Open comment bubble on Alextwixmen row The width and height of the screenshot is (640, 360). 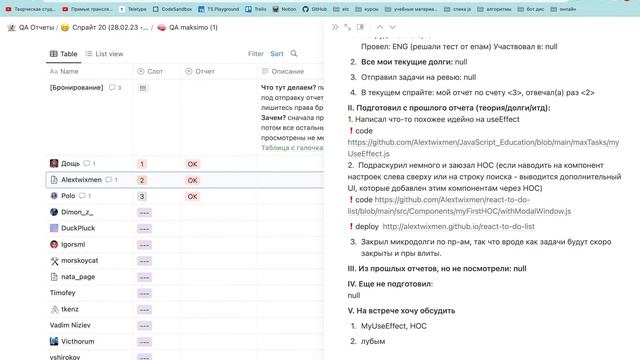pos(111,180)
